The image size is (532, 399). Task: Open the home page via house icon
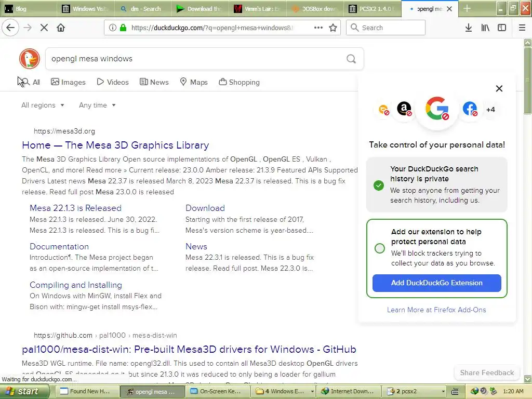(61, 28)
